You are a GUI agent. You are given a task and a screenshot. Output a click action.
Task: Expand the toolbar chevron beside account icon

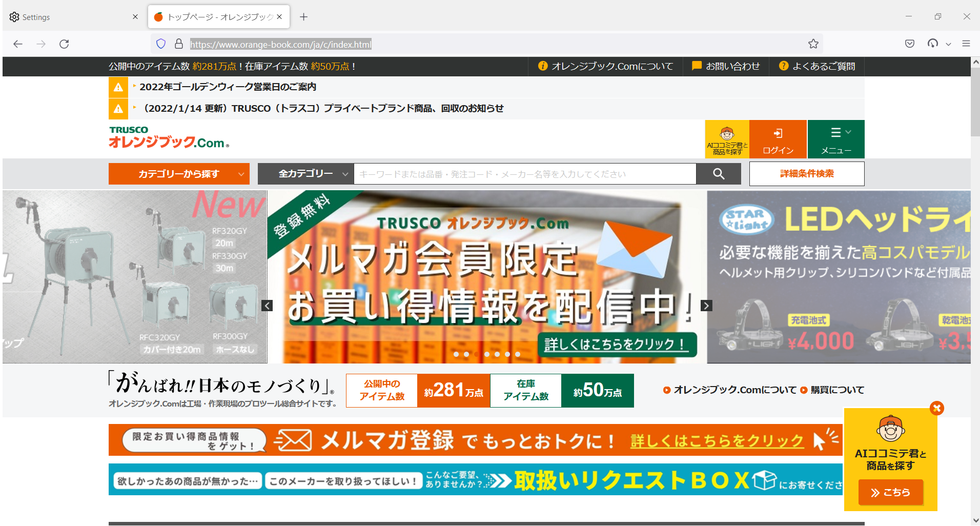pyautogui.click(x=948, y=45)
